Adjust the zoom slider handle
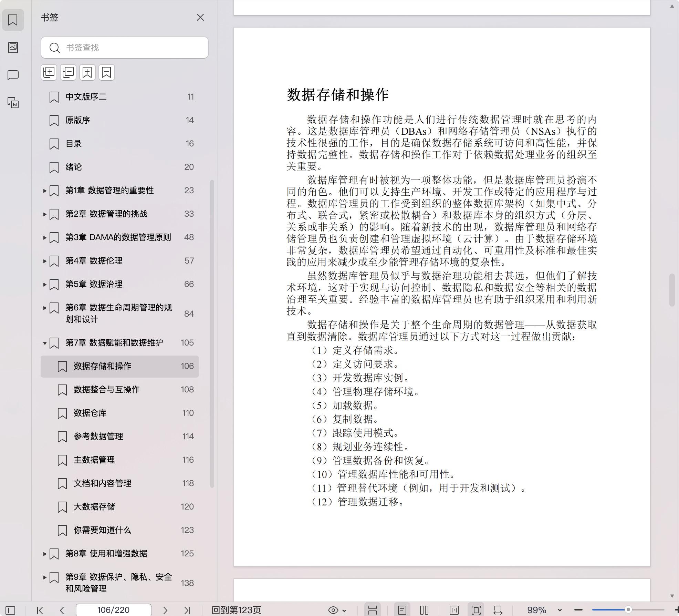Viewport: 679px width, 616px height. pyautogui.click(x=628, y=610)
